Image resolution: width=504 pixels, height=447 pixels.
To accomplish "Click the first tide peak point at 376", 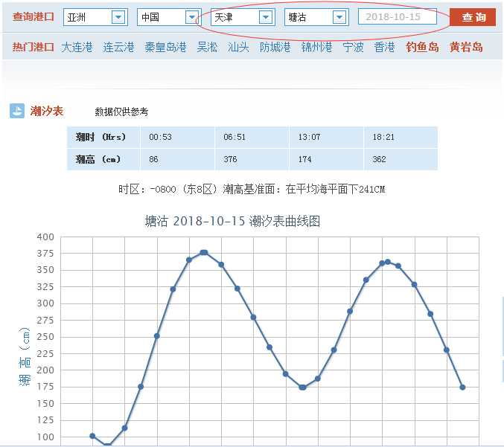I will point(204,252).
